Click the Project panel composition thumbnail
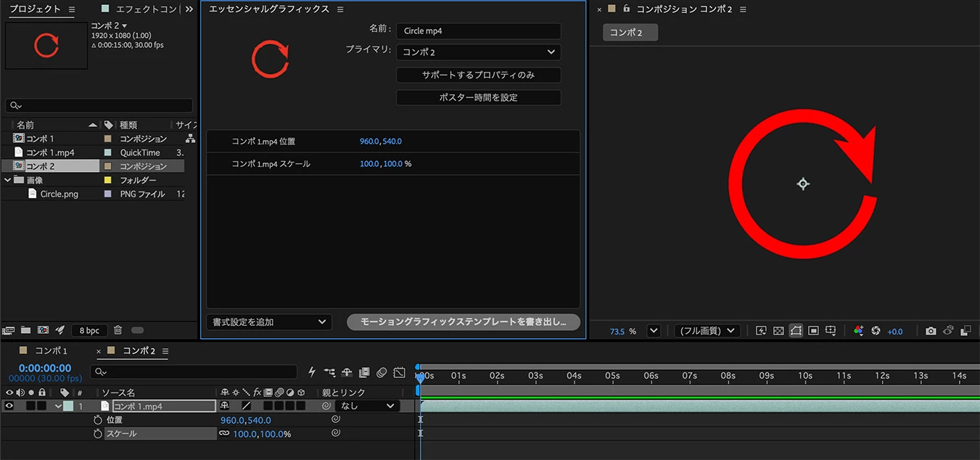 (x=46, y=45)
